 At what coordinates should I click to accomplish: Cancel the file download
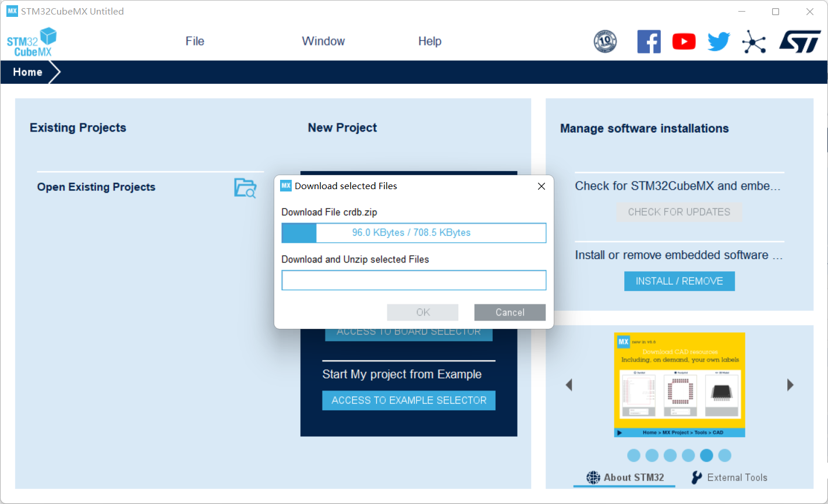(x=510, y=313)
